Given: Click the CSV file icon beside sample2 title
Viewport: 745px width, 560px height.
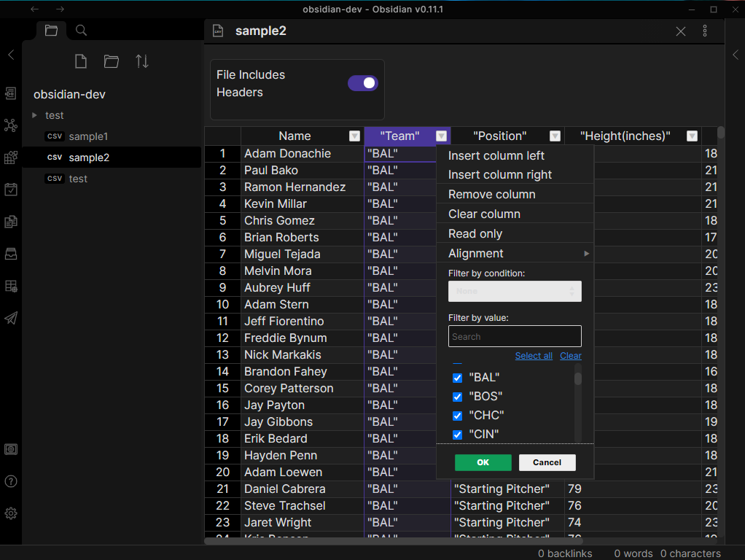Looking at the screenshot, I should pyautogui.click(x=218, y=31).
